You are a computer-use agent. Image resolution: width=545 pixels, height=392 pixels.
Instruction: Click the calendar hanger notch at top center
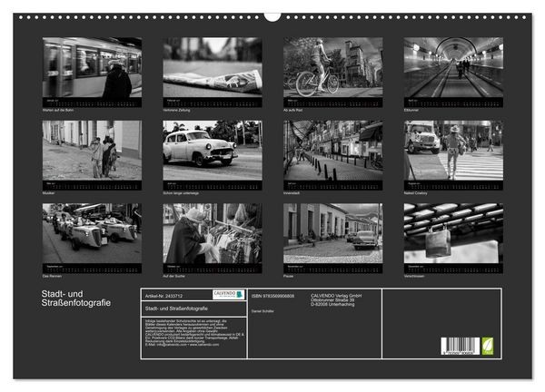(x=272, y=16)
